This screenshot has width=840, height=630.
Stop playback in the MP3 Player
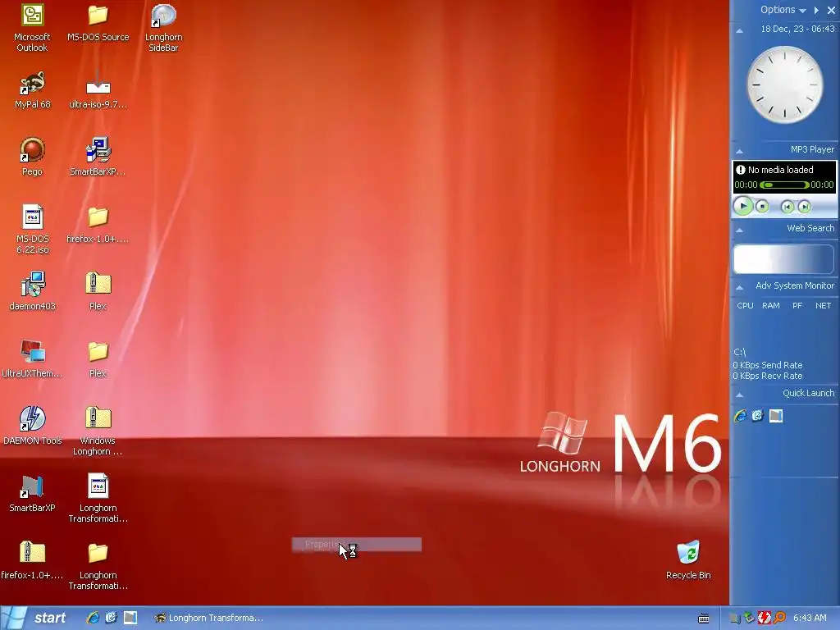pos(762,206)
